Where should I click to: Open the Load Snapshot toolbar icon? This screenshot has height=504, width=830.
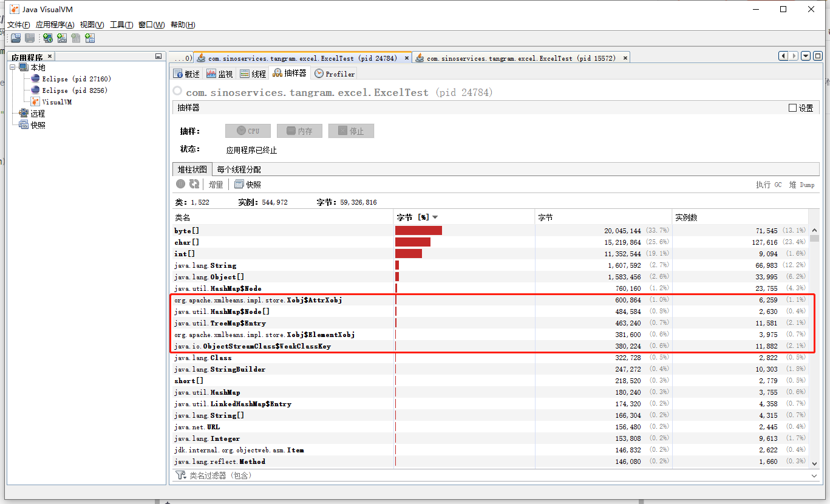click(x=16, y=38)
